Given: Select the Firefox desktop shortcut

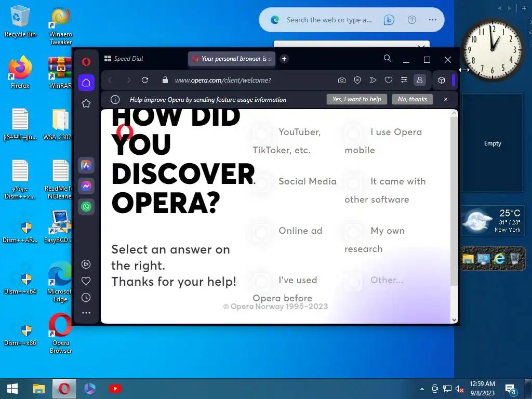Looking at the screenshot, I should tap(20, 73).
